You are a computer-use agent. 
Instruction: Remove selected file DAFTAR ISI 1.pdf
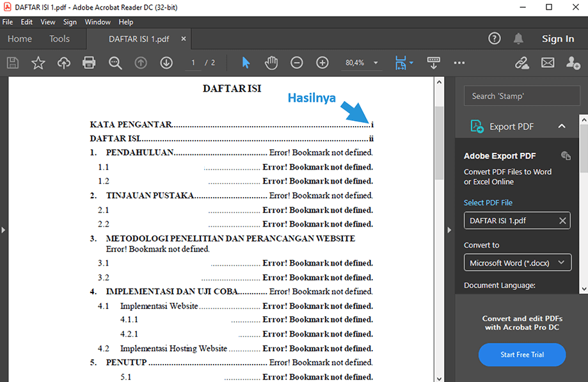(x=562, y=221)
